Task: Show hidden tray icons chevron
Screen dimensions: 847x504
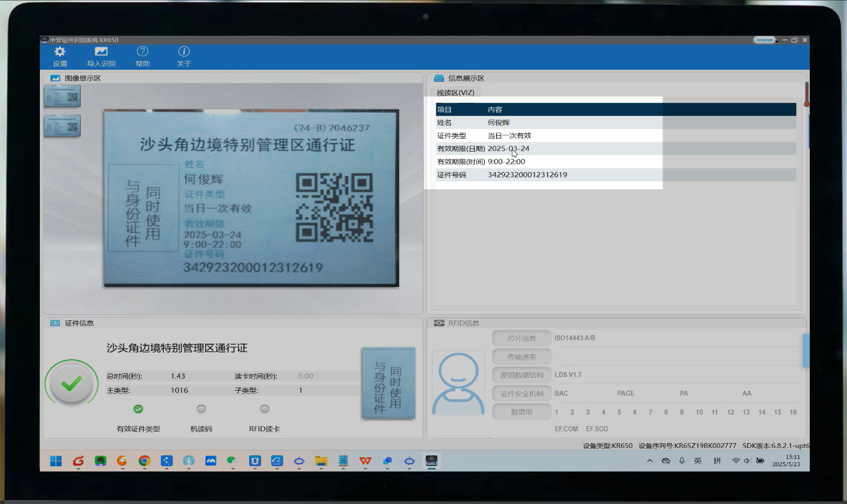Action: (x=650, y=461)
